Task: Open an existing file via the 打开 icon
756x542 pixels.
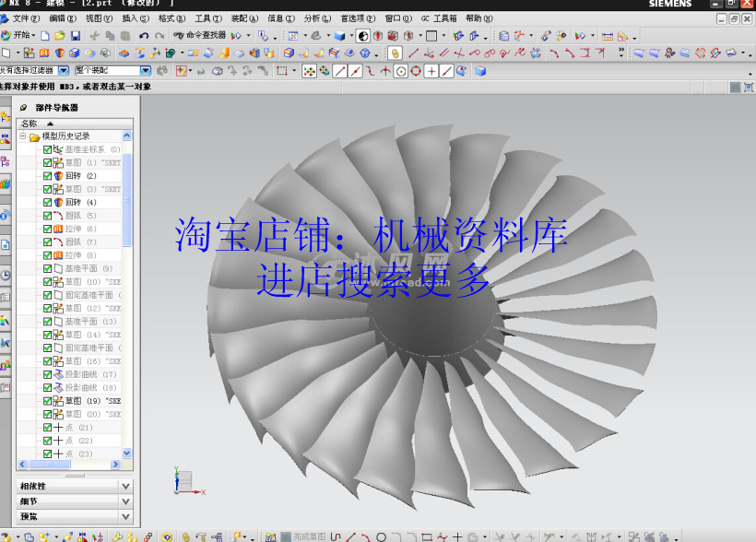Action: 59,37
